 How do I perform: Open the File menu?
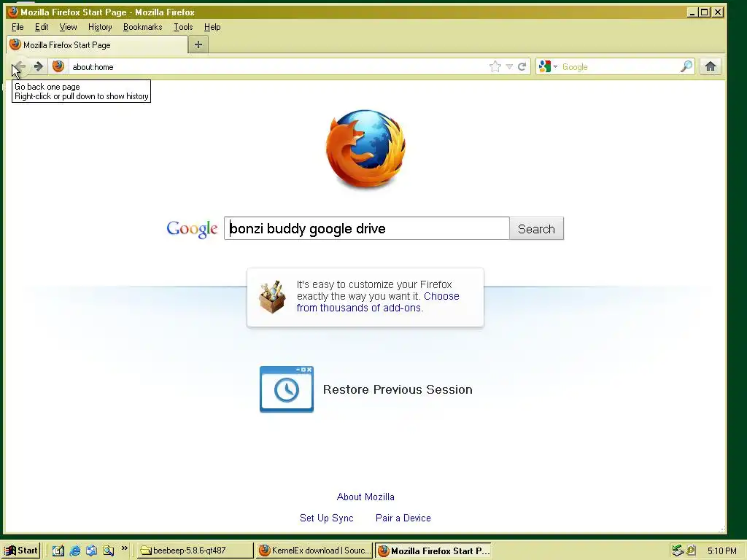(18, 27)
